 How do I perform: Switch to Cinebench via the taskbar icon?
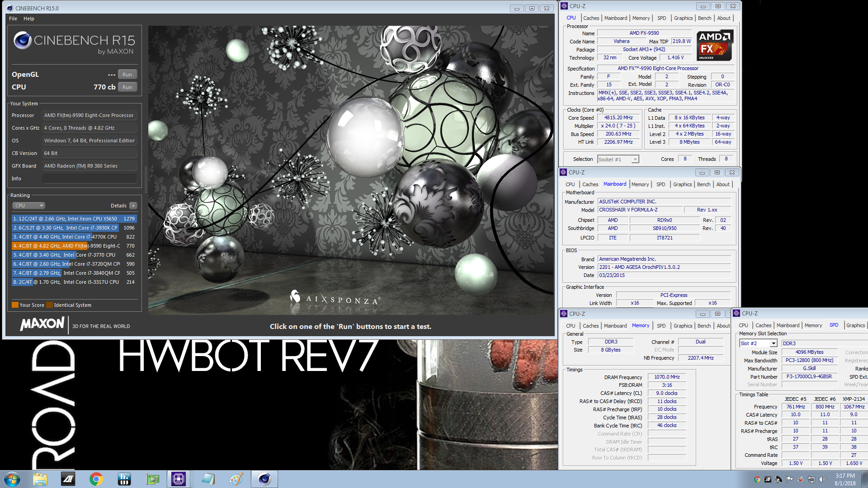pyautogui.click(x=264, y=479)
